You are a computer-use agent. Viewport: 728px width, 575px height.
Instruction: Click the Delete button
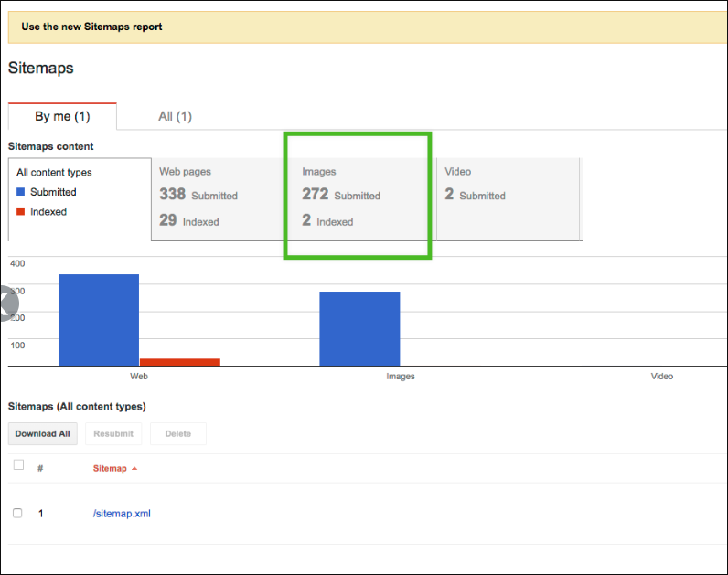[178, 434]
